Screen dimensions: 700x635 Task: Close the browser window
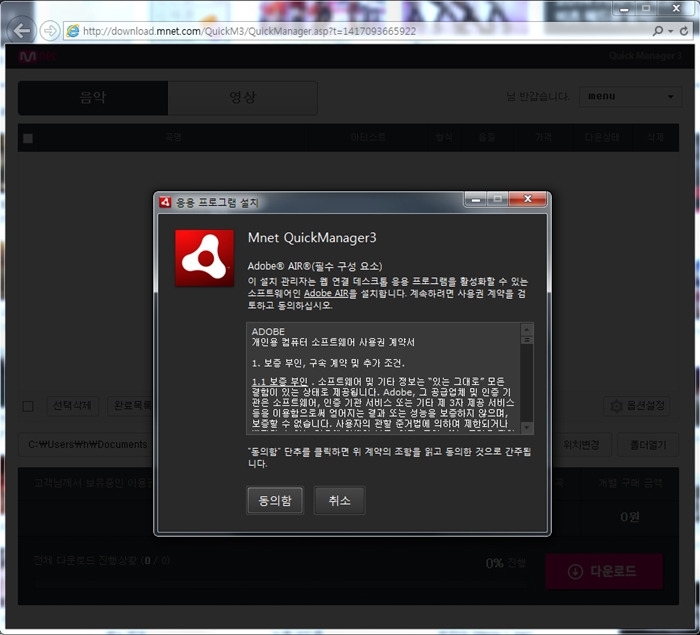coord(676,8)
